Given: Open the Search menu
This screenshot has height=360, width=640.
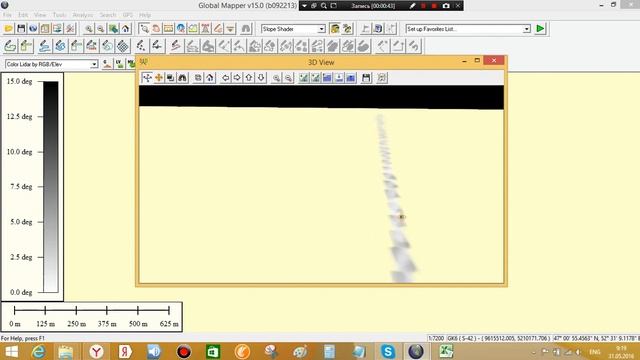Looking at the screenshot, I should click(108, 15).
